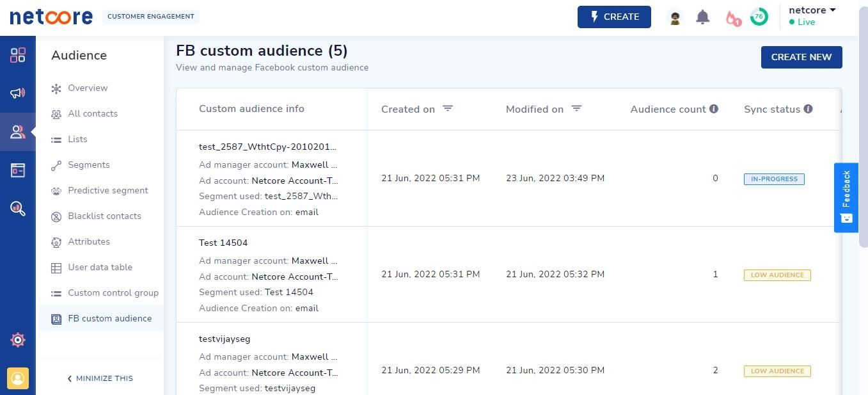Click LOW AUDIENCE badge for Test 14504
This screenshot has height=395, width=868.
[777, 275]
